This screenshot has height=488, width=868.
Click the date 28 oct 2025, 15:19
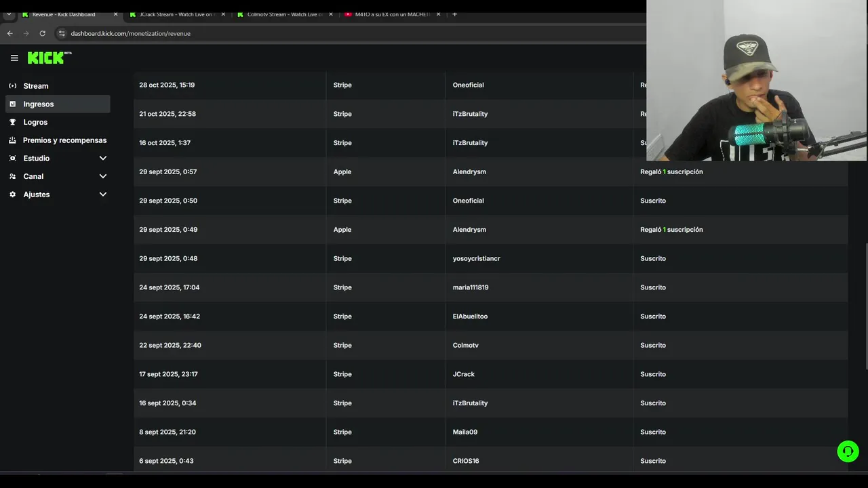tap(167, 85)
